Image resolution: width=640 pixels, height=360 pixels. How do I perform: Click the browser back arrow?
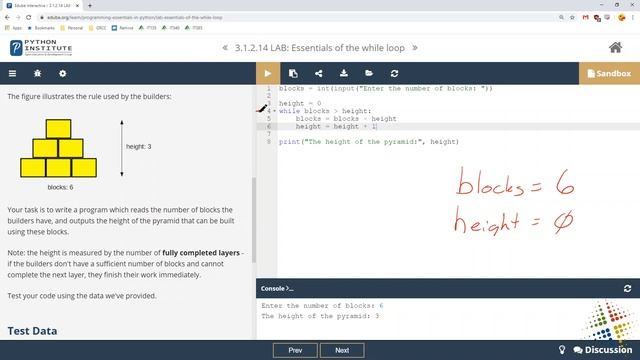(x=7, y=18)
